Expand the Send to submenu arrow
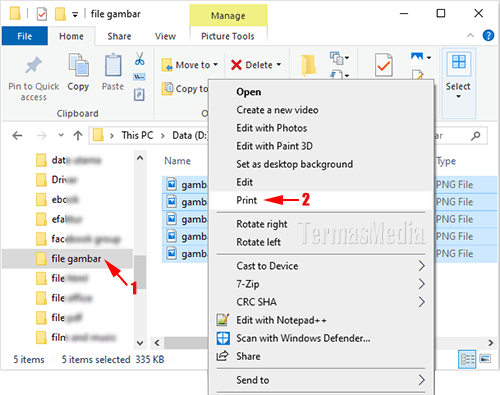 422,380
